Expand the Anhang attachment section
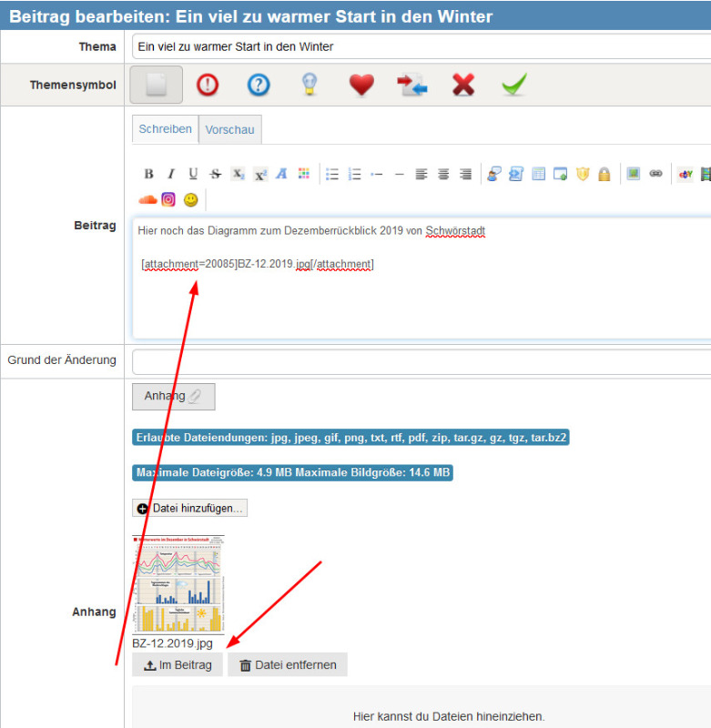711x728 pixels. pos(173,396)
